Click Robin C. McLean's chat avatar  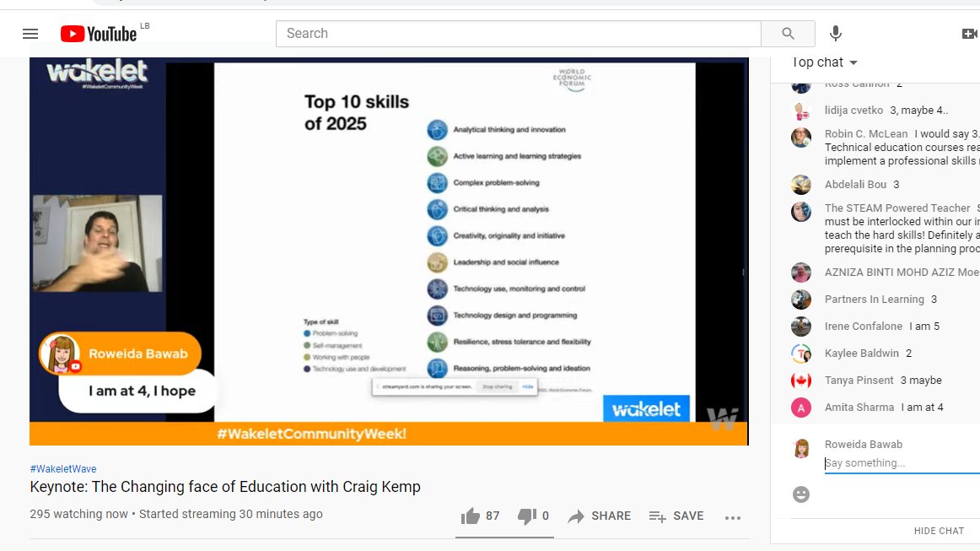tap(801, 137)
